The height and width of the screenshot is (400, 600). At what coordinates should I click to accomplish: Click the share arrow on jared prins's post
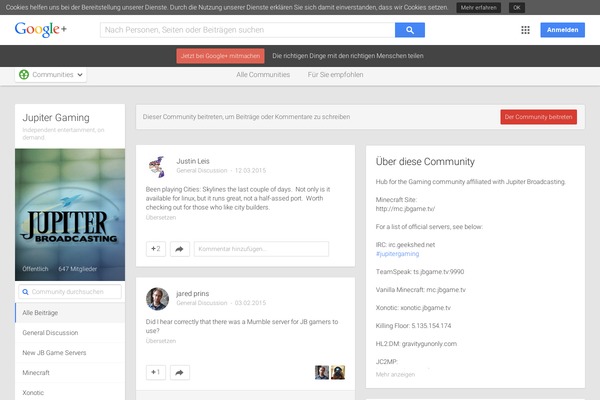pos(179,372)
